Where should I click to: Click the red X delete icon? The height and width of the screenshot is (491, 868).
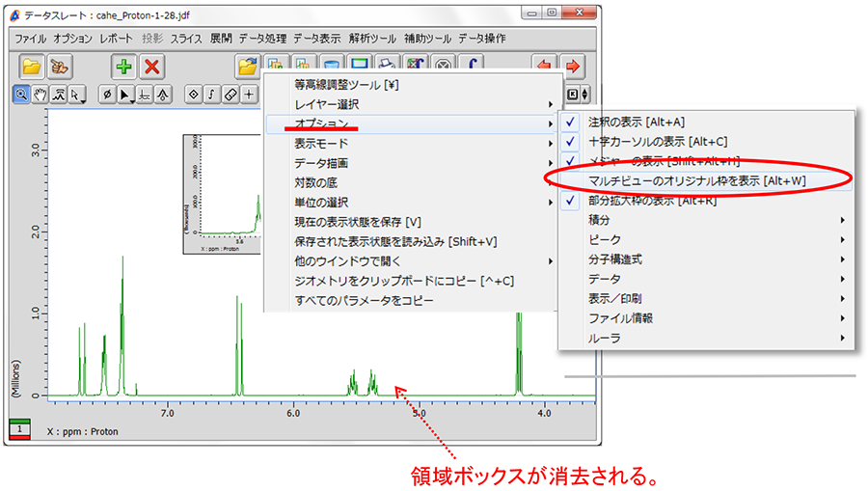pyautogui.click(x=151, y=67)
